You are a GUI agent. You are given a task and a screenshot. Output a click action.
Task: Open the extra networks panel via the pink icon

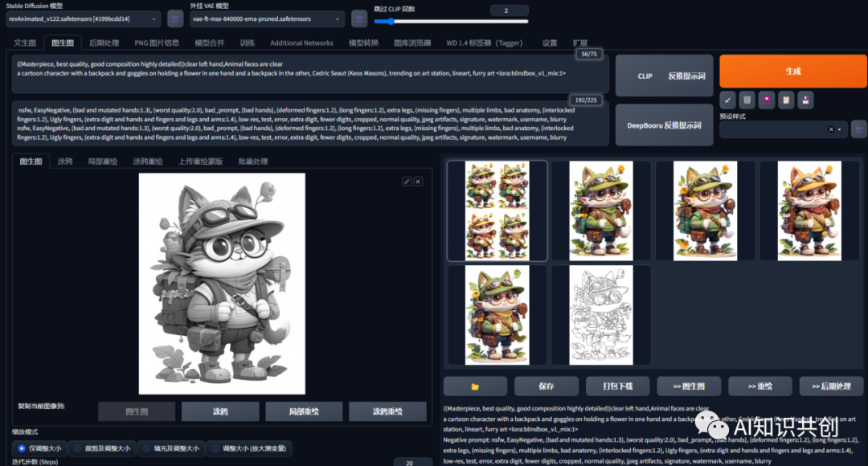[767, 100]
